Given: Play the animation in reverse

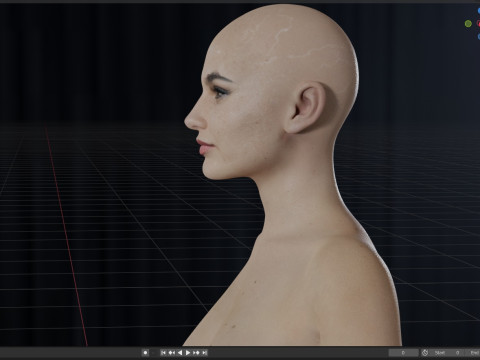Looking at the screenshot, I should pos(180,352).
